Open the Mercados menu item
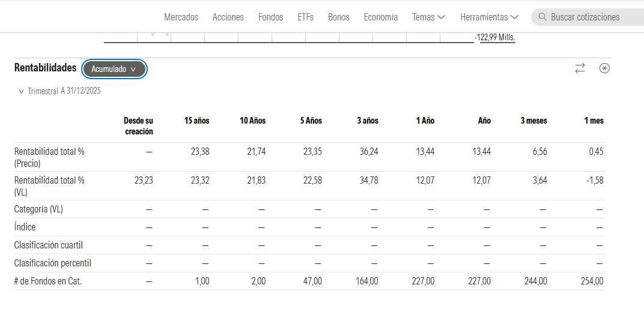This screenshot has height=318, width=644. [x=181, y=17]
